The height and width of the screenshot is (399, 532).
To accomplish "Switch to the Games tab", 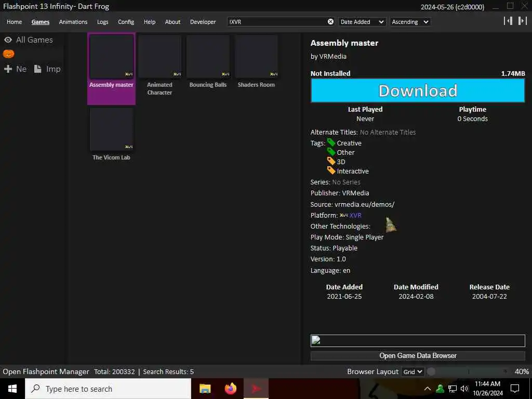I will point(41,22).
